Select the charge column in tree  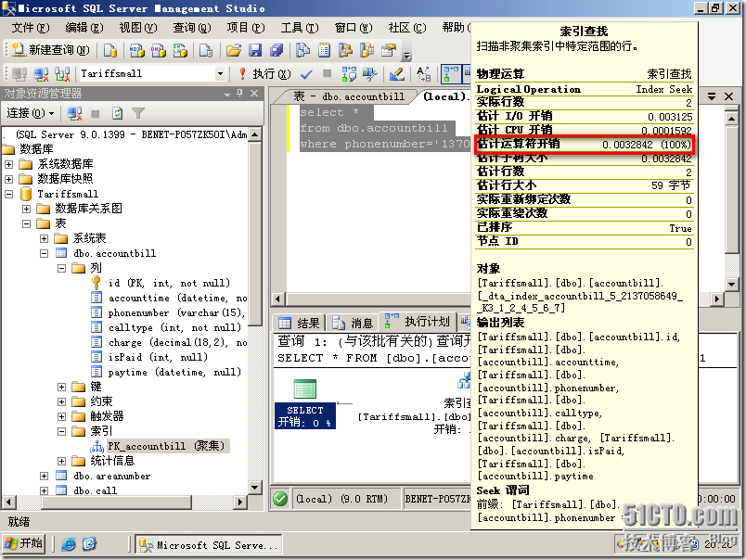pyautogui.click(x=178, y=342)
